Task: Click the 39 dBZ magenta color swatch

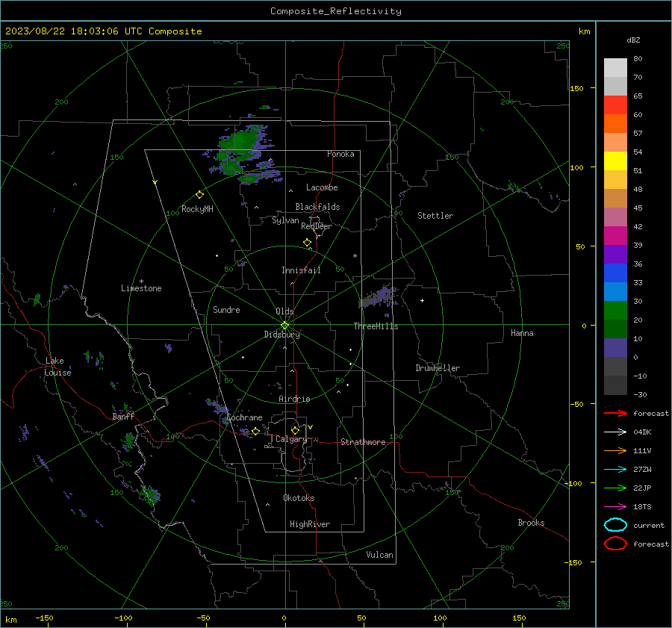Action: (x=615, y=236)
